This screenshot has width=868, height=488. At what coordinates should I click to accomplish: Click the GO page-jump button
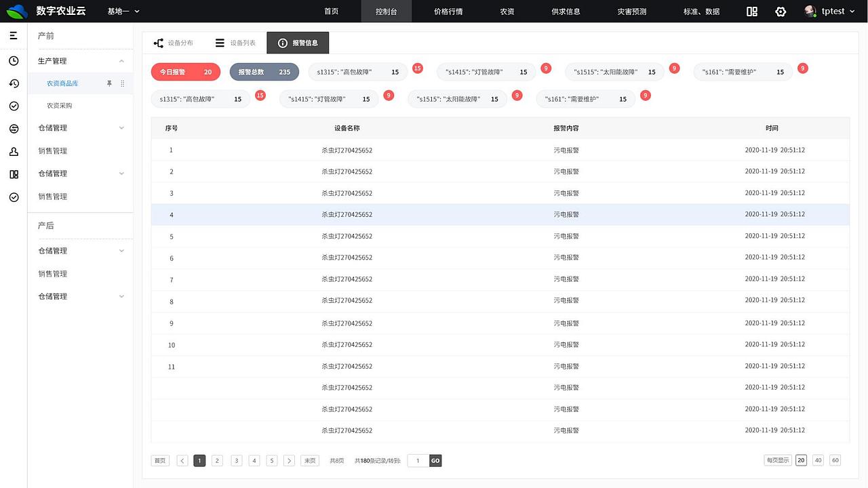pos(435,461)
